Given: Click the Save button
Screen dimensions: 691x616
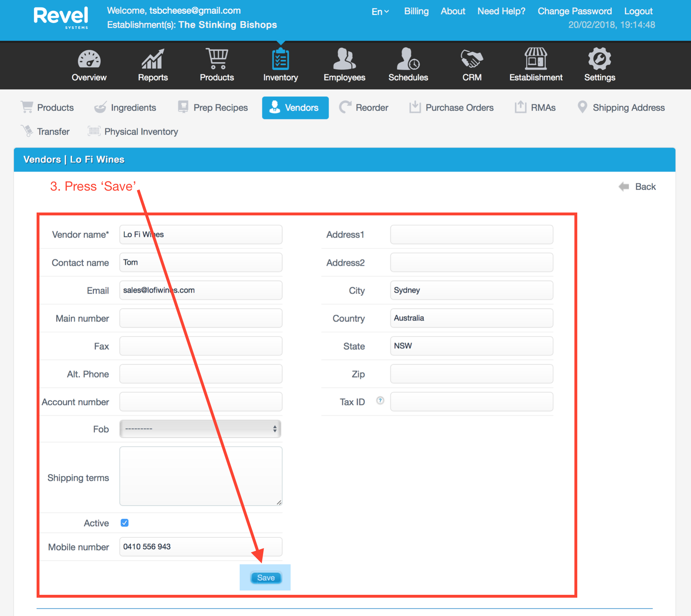Looking at the screenshot, I should (265, 578).
